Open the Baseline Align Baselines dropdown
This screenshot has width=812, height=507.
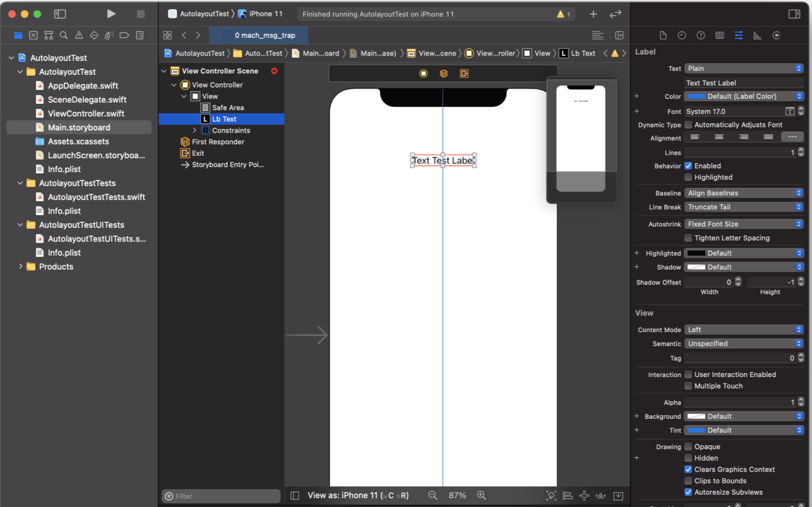click(744, 193)
